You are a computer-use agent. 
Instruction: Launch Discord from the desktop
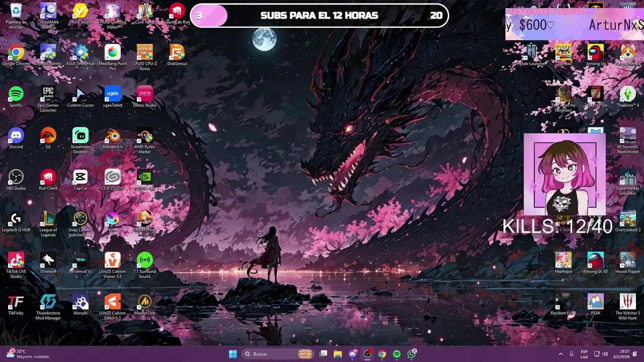(x=16, y=136)
